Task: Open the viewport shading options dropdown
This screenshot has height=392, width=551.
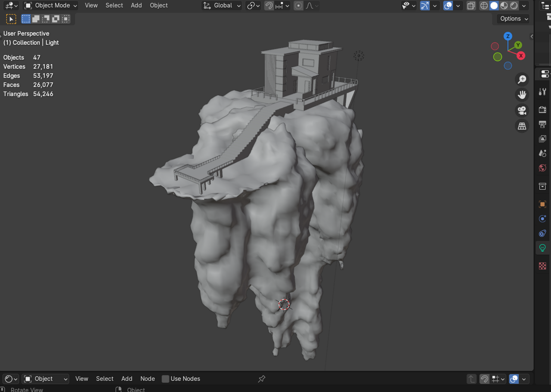Action: pyautogui.click(x=524, y=6)
